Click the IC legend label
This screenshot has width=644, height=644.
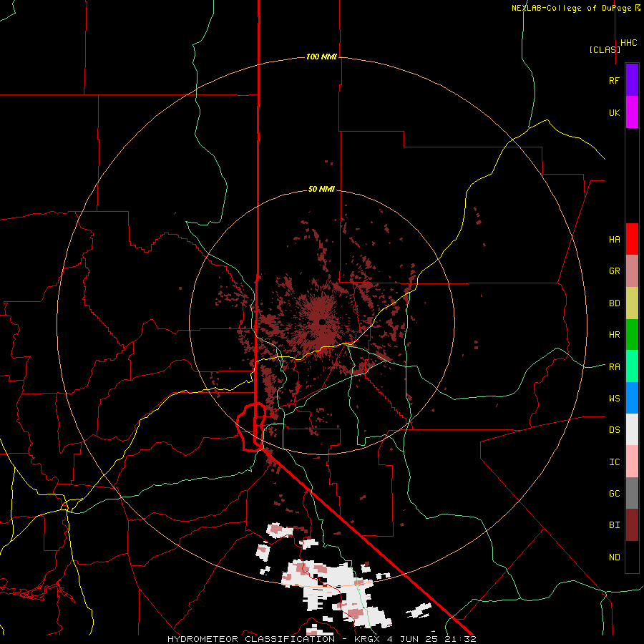[x=614, y=462]
